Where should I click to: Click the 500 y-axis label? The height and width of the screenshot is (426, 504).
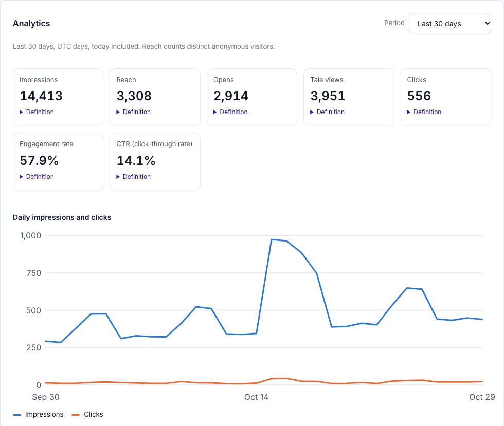(x=34, y=310)
